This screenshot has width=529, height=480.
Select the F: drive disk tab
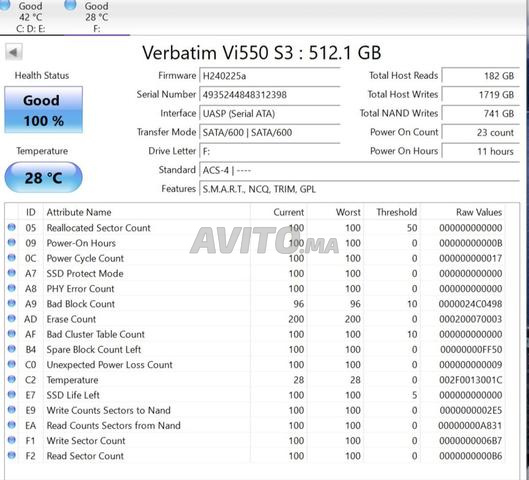96,17
